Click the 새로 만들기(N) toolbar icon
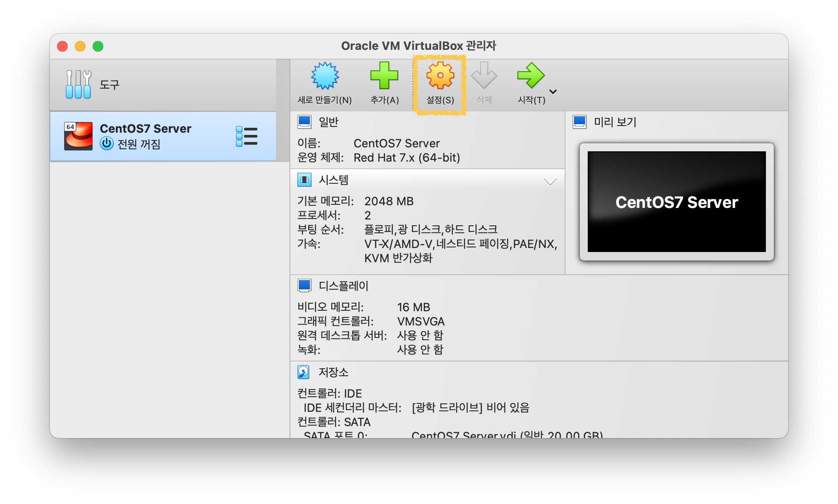The width and height of the screenshot is (838, 504). click(x=325, y=76)
